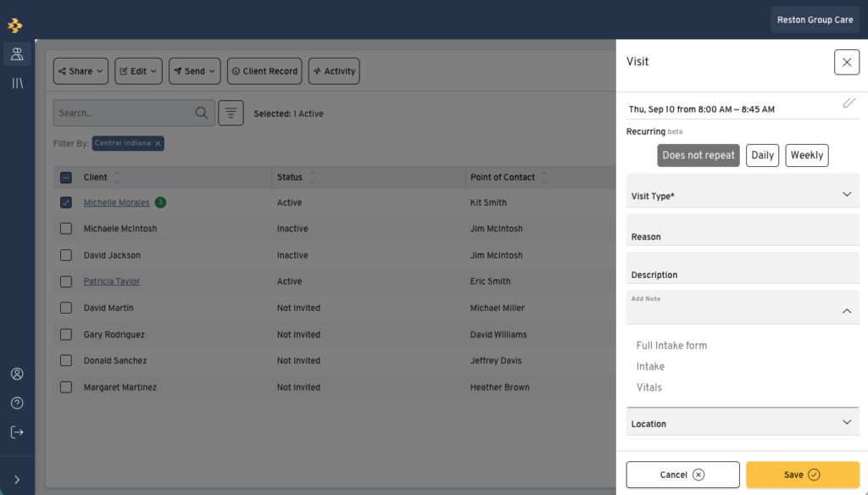Expand the sidebar with the arrow icon

17,480
